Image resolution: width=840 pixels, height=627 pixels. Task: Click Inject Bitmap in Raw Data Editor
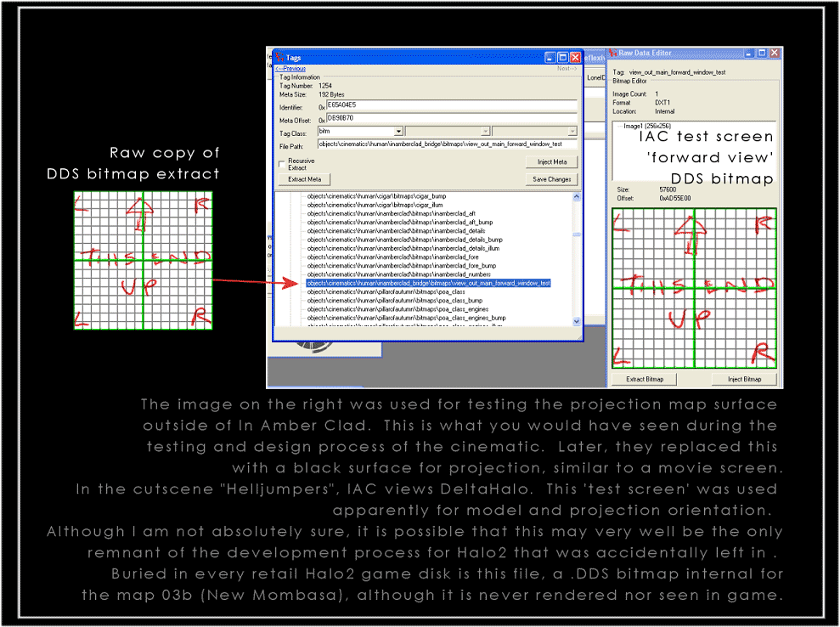coord(743,379)
